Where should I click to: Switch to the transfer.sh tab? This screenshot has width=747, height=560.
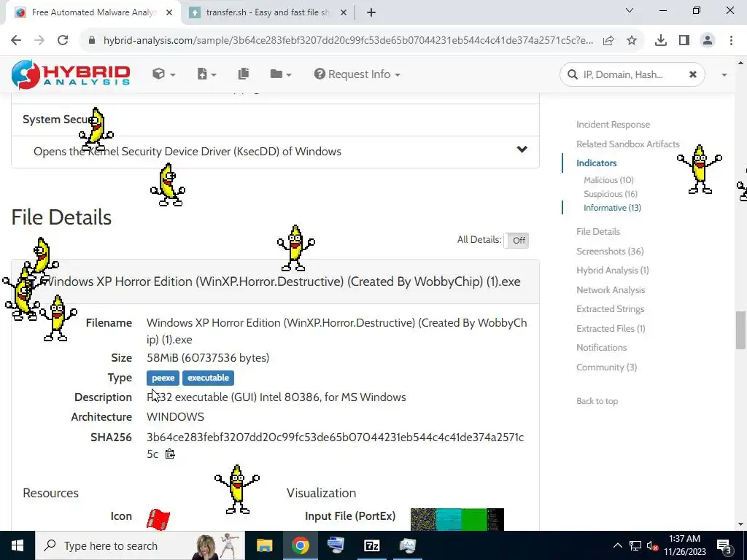[x=267, y=12]
